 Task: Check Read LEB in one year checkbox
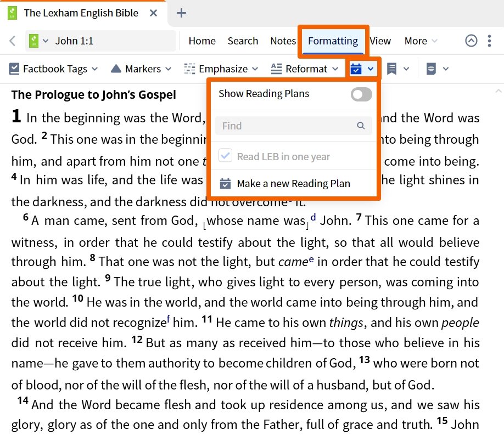coord(225,155)
